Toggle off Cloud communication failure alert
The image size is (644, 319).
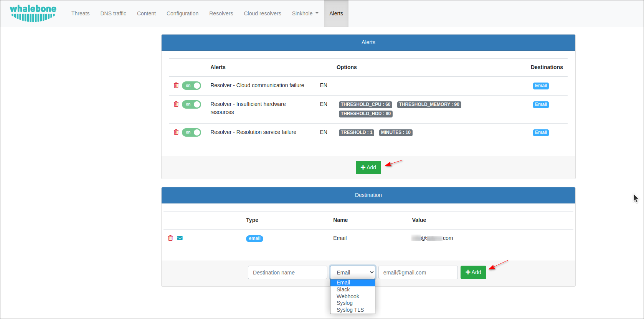[x=192, y=86]
